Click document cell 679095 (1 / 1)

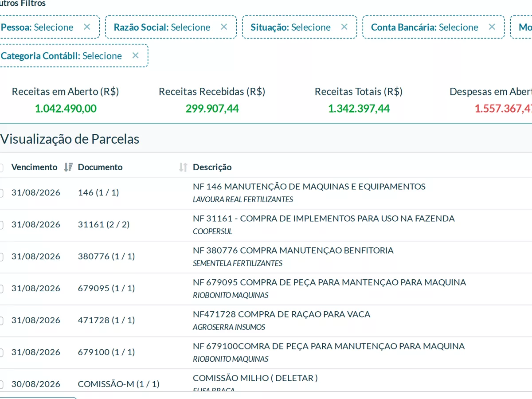point(106,288)
